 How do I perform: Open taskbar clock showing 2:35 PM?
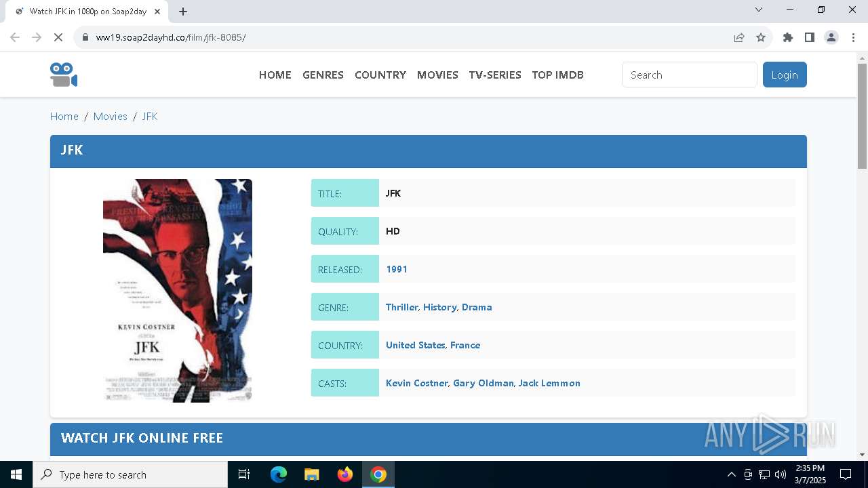click(810, 474)
